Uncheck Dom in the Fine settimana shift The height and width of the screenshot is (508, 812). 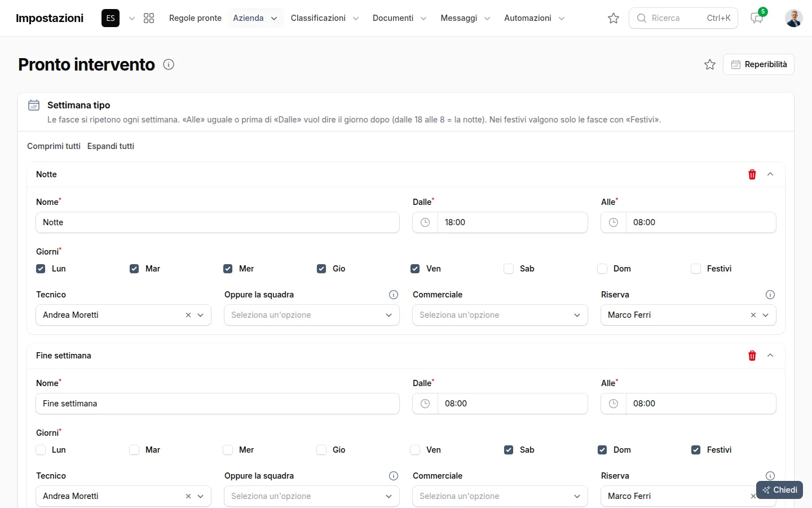[x=602, y=450]
